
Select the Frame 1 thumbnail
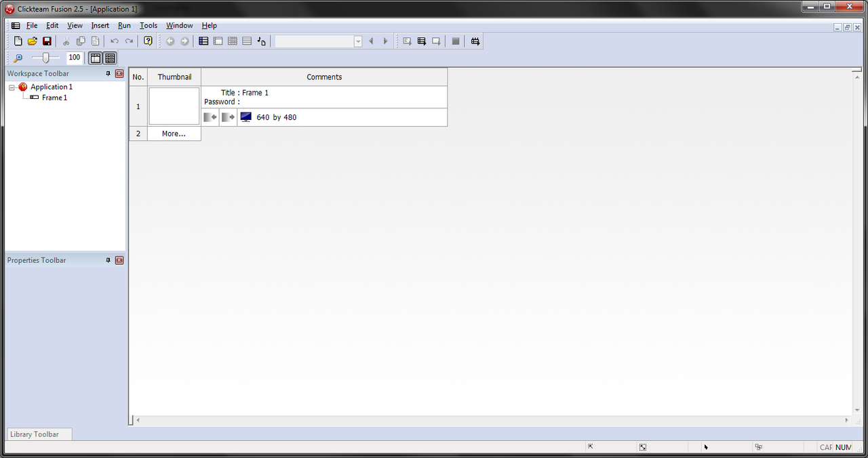point(174,106)
